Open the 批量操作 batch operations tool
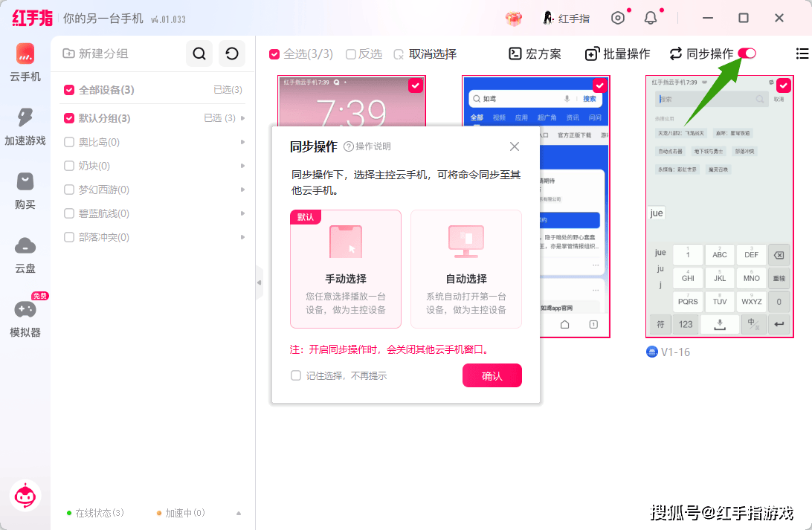The height and width of the screenshot is (530, 812). click(x=617, y=54)
